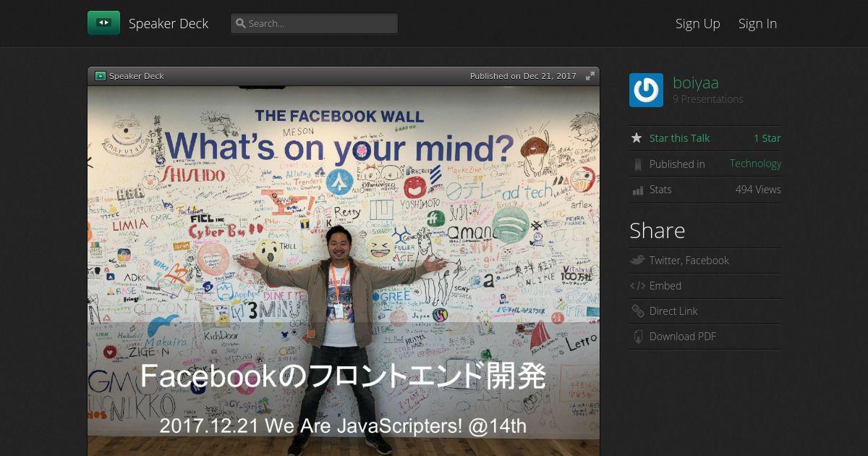The image size is (868, 456).
Task: Click the Twitter bird share icon
Action: tap(637, 261)
